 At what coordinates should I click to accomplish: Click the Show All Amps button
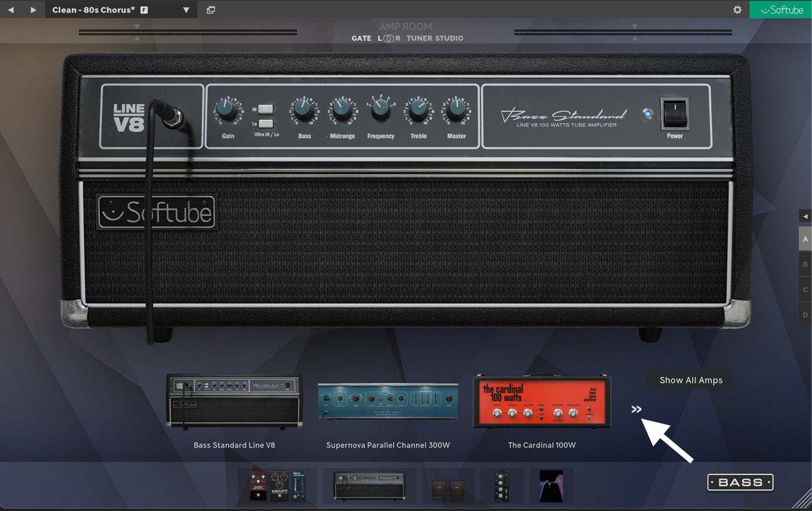click(x=690, y=380)
